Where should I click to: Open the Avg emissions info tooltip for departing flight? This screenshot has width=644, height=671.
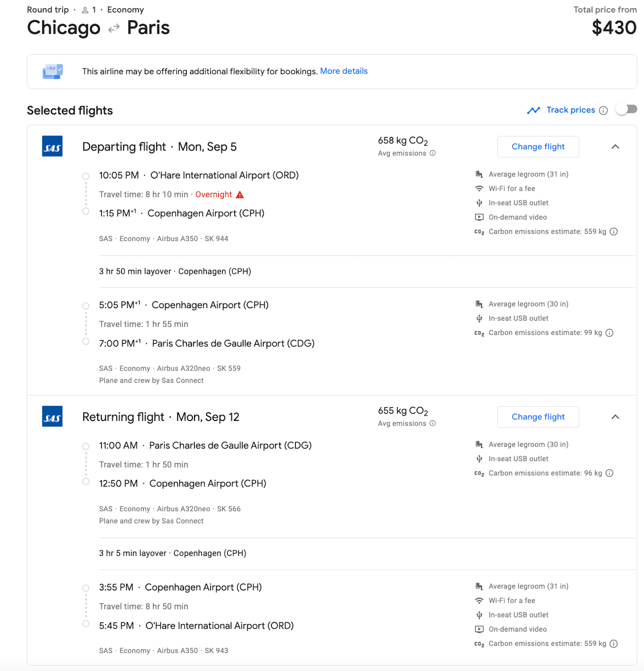point(433,153)
